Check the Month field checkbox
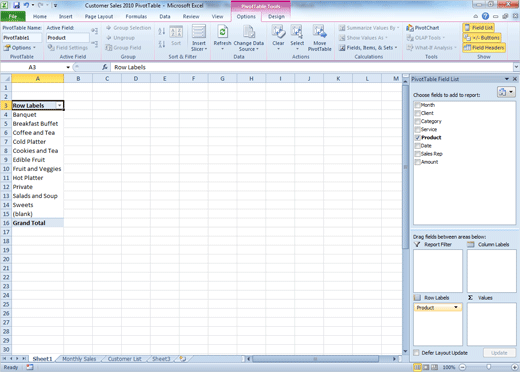The height and width of the screenshot is (372, 520). click(x=417, y=105)
